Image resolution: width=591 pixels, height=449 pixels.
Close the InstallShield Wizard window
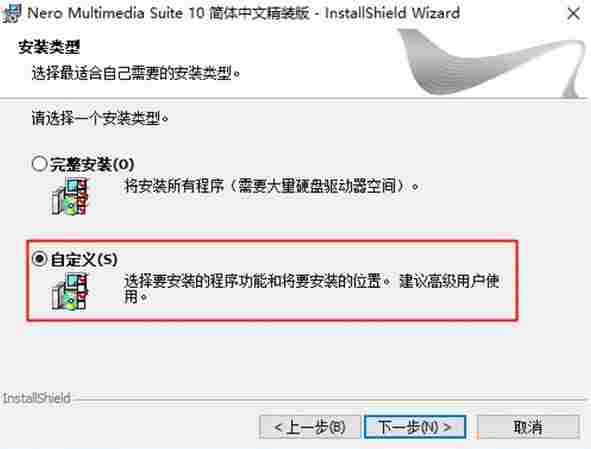coord(574,14)
